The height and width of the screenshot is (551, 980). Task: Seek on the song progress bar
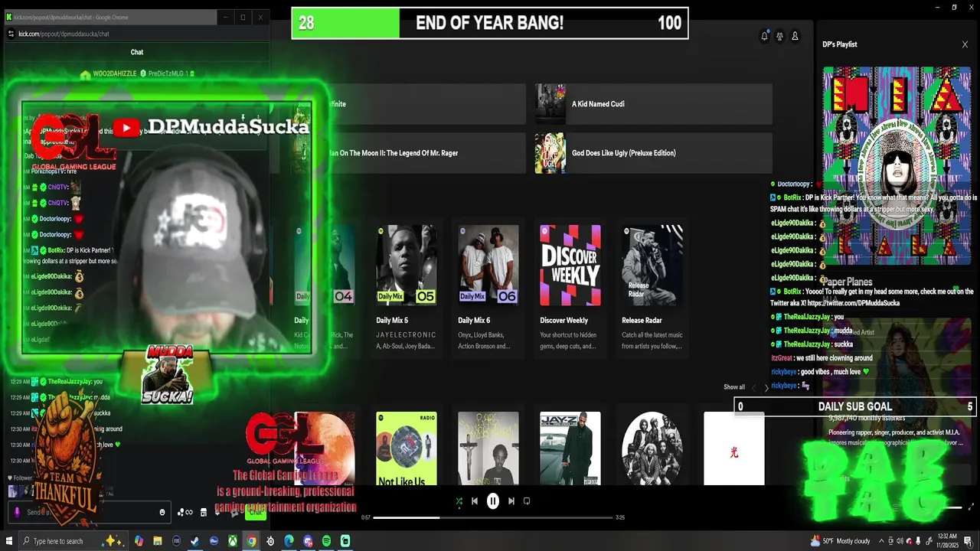(493, 517)
